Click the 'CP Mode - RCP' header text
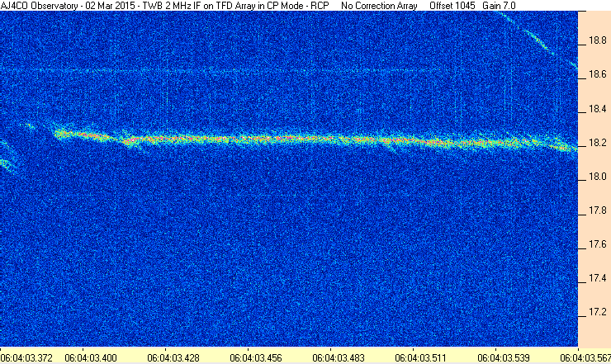The width and height of the screenshot is (611, 364). click(x=297, y=6)
